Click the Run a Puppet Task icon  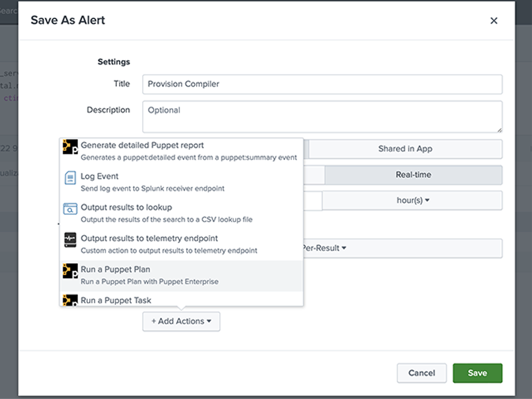70,300
